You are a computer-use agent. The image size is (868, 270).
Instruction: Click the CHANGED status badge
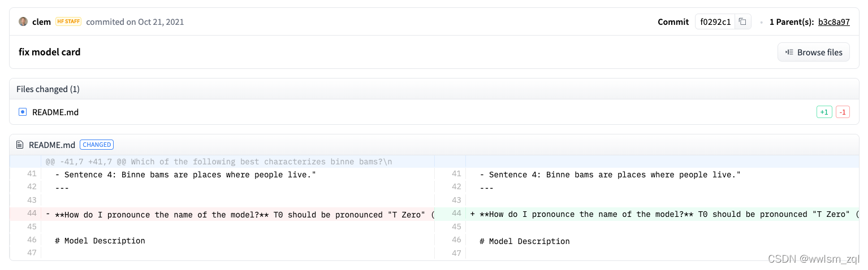pos(97,145)
